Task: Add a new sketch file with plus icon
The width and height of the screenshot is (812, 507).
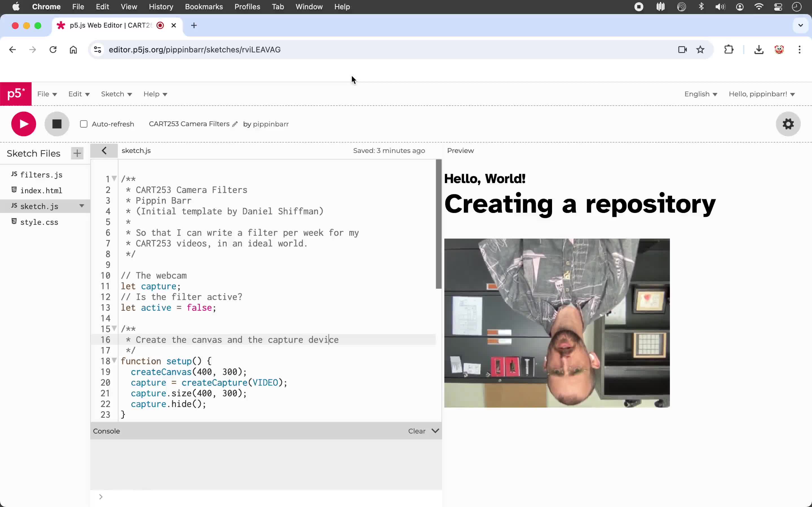Action: (x=77, y=154)
